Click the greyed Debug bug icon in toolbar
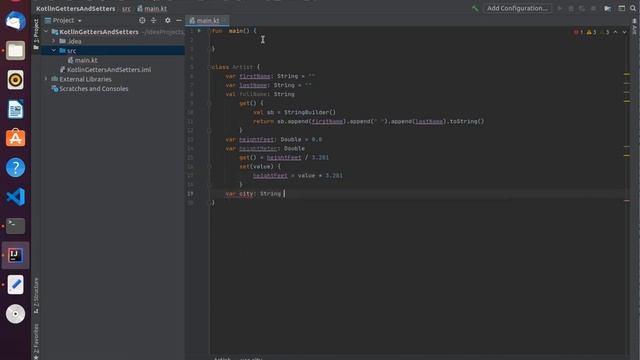640x360 pixels. [x=571, y=8]
